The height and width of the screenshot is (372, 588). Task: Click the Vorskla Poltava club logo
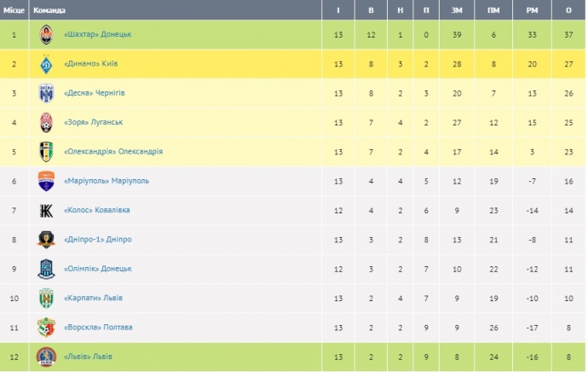pyautogui.click(x=46, y=328)
